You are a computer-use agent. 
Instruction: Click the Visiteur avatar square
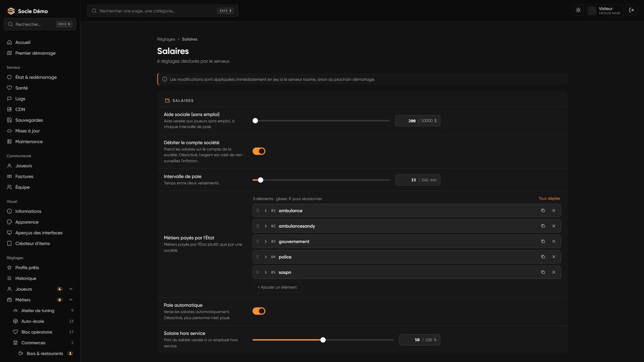pyautogui.click(x=592, y=11)
